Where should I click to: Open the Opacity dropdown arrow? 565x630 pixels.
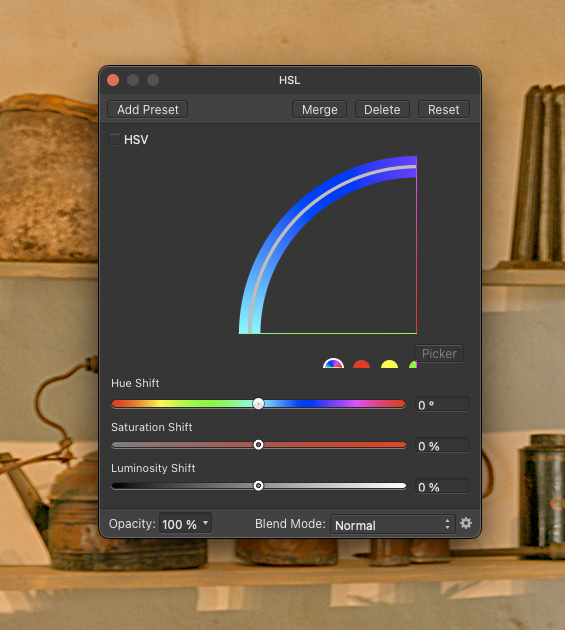pos(205,523)
